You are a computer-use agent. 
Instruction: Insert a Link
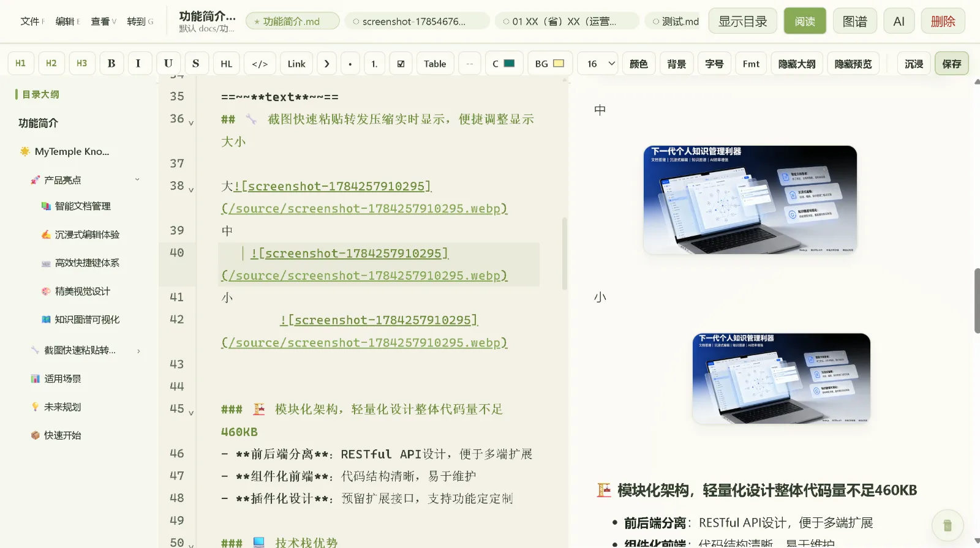click(x=296, y=64)
